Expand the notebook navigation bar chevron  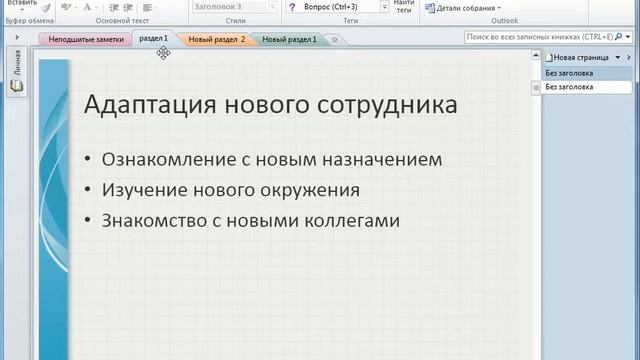click(17, 37)
